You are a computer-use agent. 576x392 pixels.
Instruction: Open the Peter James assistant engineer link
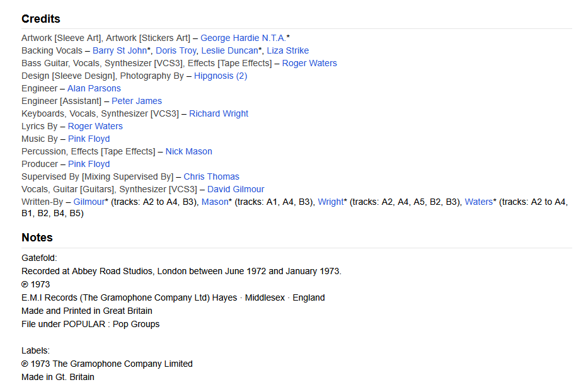coord(137,101)
